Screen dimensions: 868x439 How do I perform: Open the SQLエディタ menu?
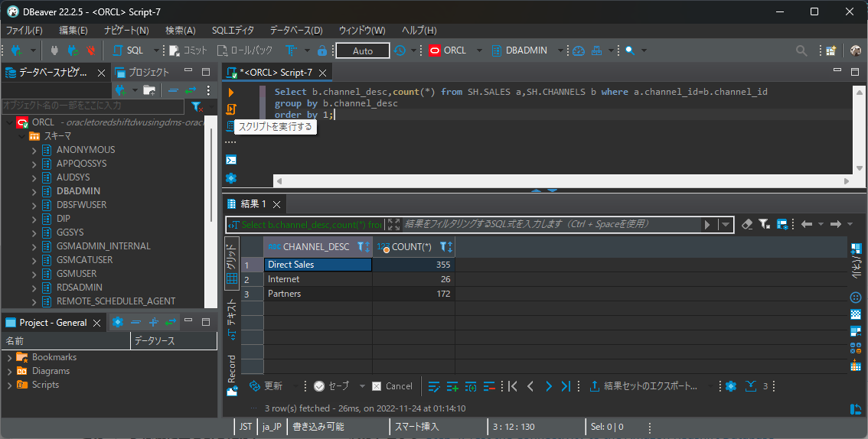tap(233, 31)
